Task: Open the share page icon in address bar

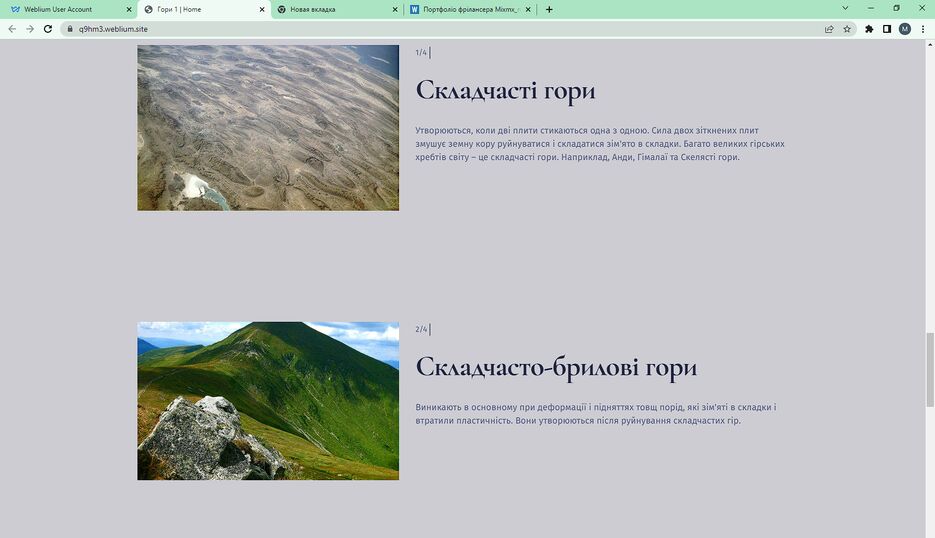Action: pyautogui.click(x=829, y=29)
